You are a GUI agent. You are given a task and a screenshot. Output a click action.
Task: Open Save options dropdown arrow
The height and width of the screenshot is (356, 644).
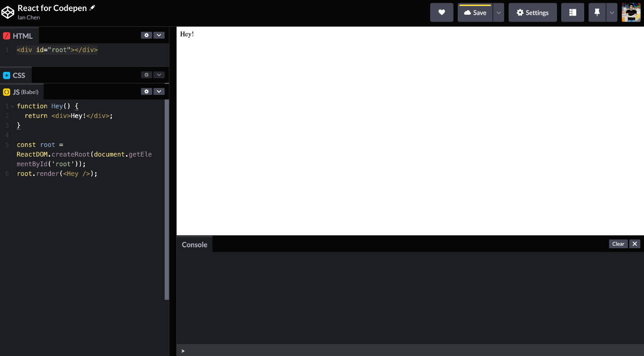click(x=499, y=12)
